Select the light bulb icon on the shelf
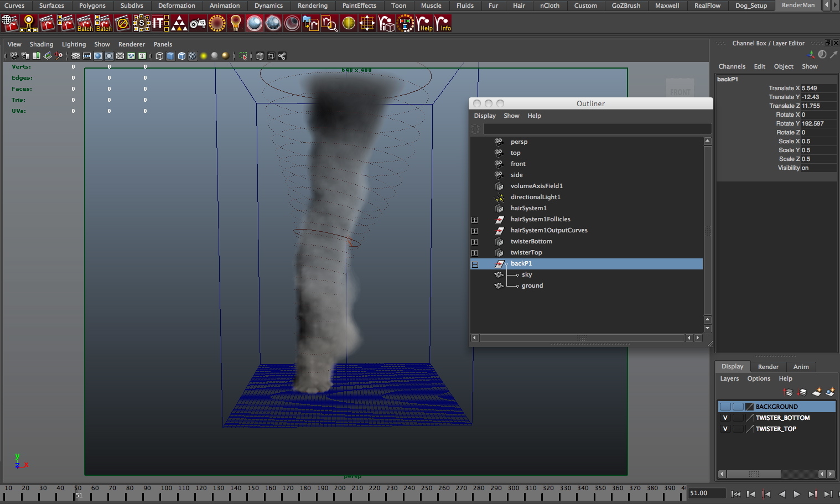This screenshot has width=840, height=504. click(235, 23)
